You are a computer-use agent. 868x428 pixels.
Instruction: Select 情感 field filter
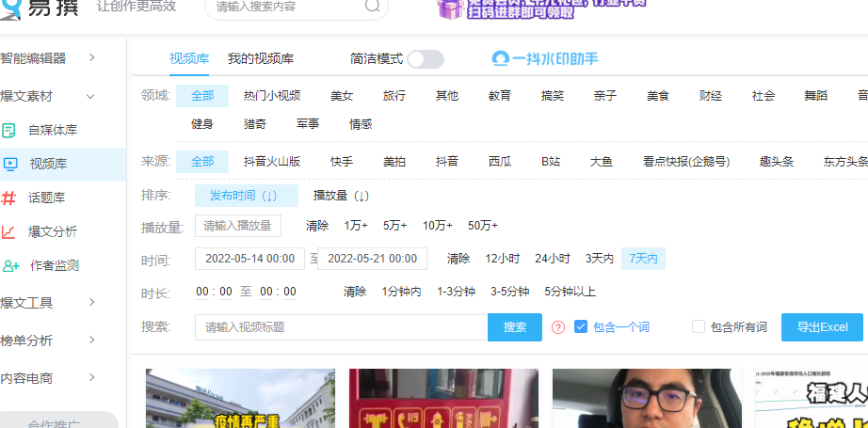[361, 124]
